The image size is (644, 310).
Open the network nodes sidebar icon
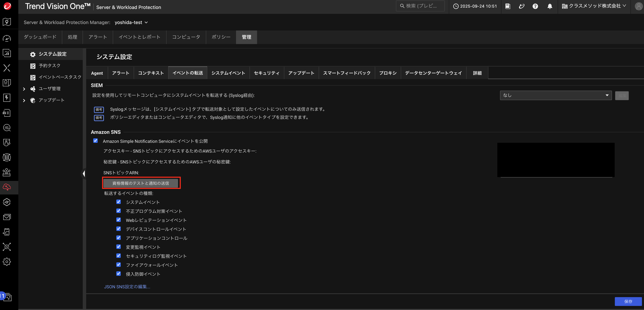point(7,247)
